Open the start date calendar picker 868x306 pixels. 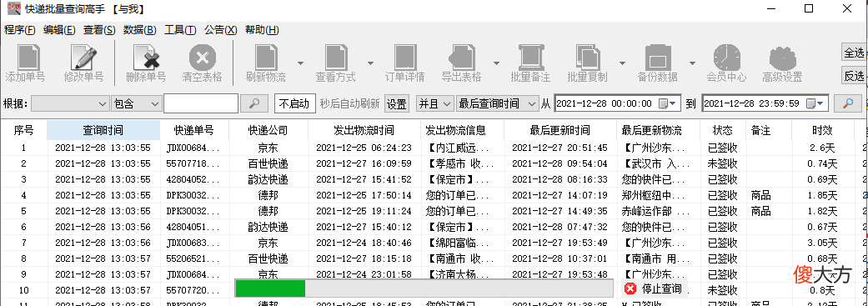pyautogui.click(x=668, y=103)
